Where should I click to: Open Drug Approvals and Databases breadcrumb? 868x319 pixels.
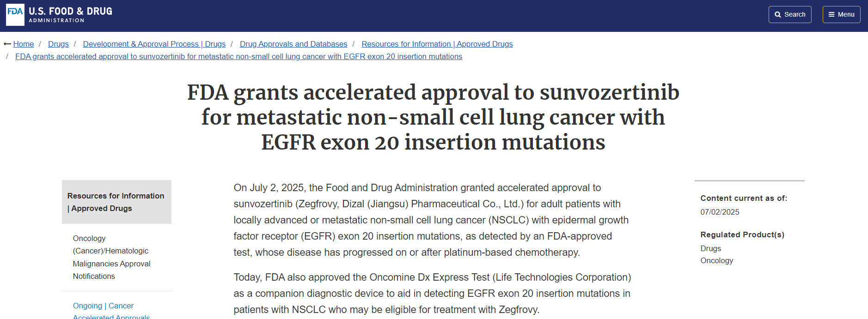(293, 44)
